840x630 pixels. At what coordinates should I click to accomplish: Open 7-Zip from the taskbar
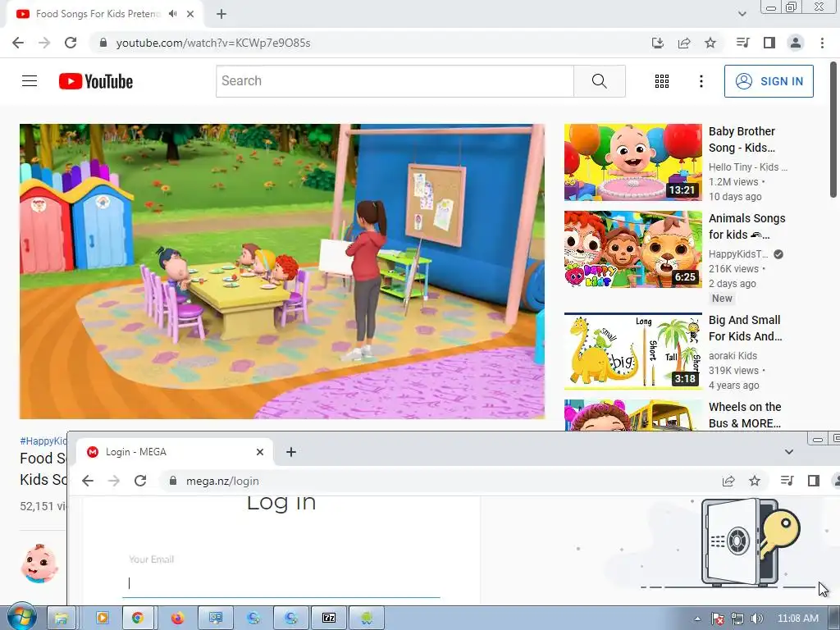329,619
